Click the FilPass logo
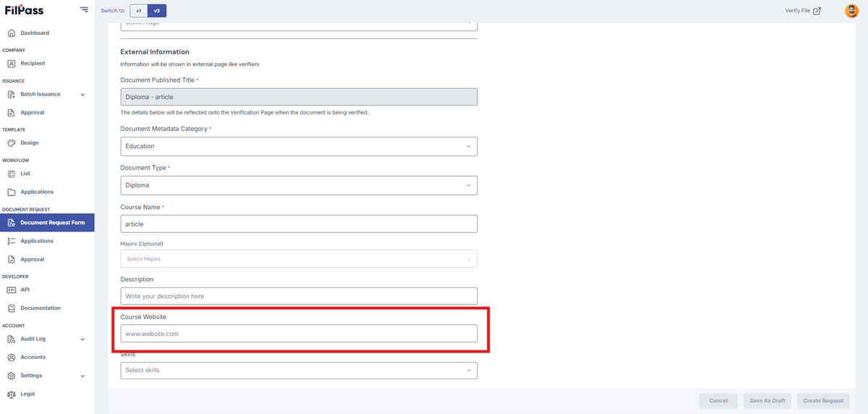Screen dimensions: 868x414 pyautogui.click(x=24, y=10)
